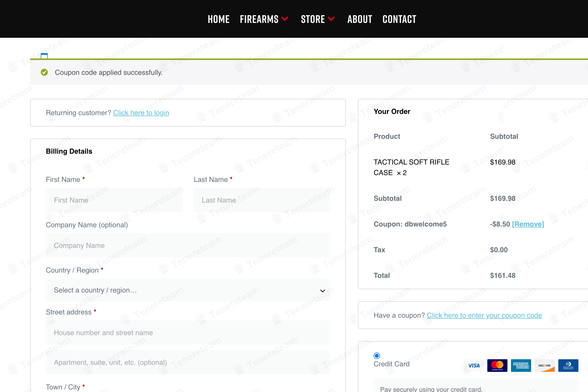Navigate to the Contact page

[399, 19]
